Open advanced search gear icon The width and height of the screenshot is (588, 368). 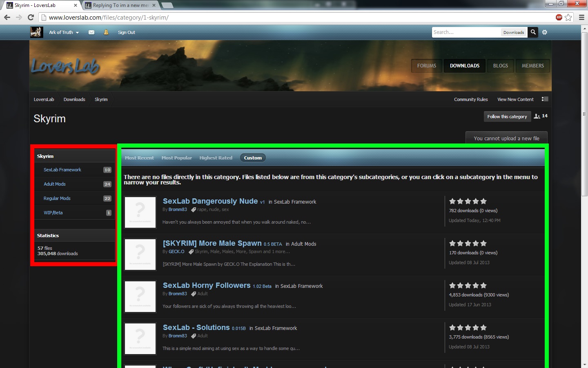pyautogui.click(x=545, y=32)
